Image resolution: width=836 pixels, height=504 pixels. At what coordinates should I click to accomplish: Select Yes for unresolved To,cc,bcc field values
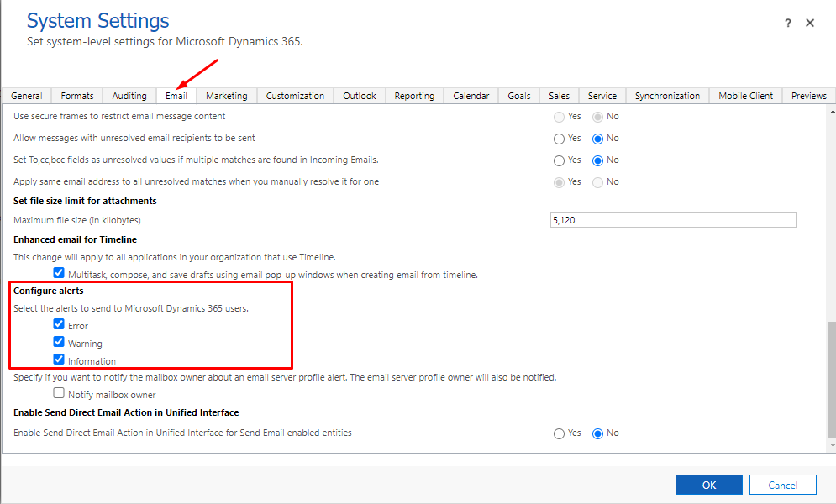pyautogui.click(x=559, y=160)
